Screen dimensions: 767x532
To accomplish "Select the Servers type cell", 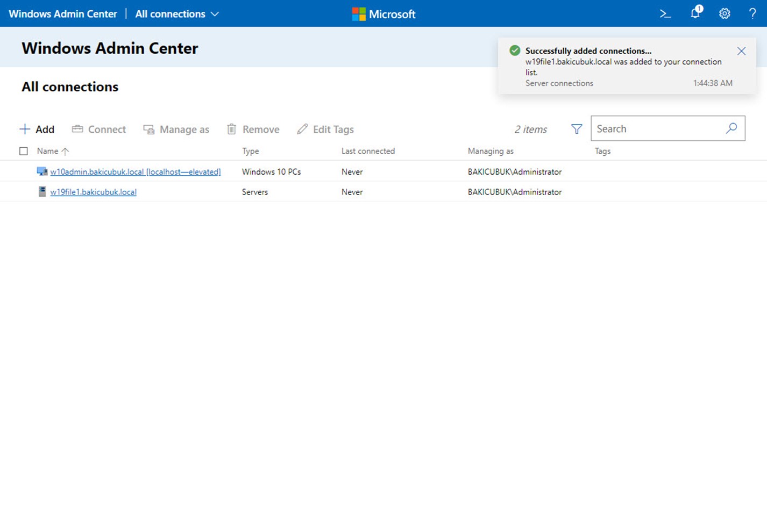I will pyautogui.click(x=255, y=192).
